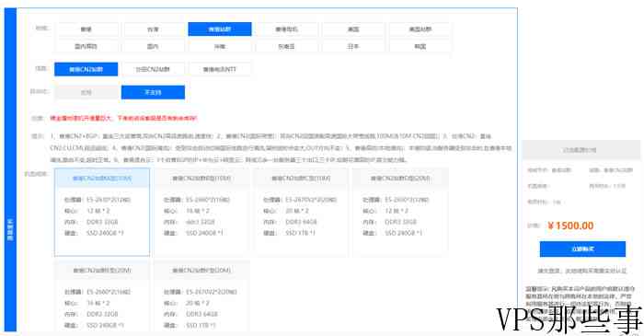Select the highlighted 香港CN2站群 line option

(86, 69)
